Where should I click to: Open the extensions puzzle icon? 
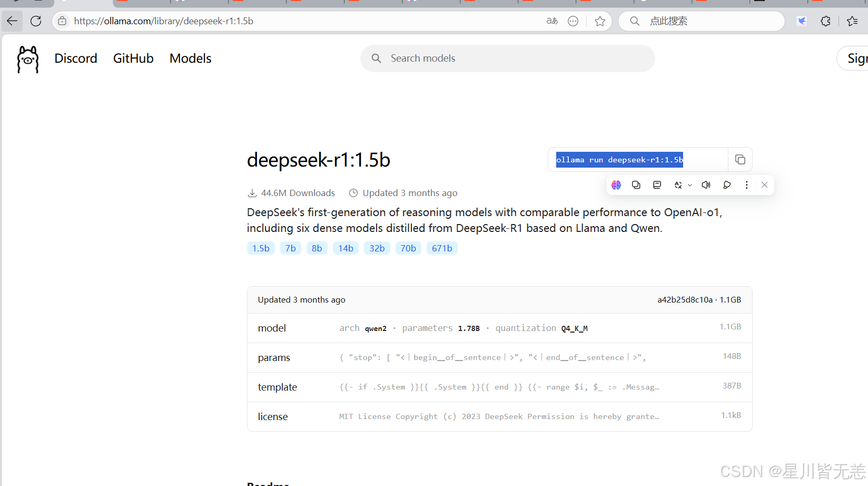point(825,21)
